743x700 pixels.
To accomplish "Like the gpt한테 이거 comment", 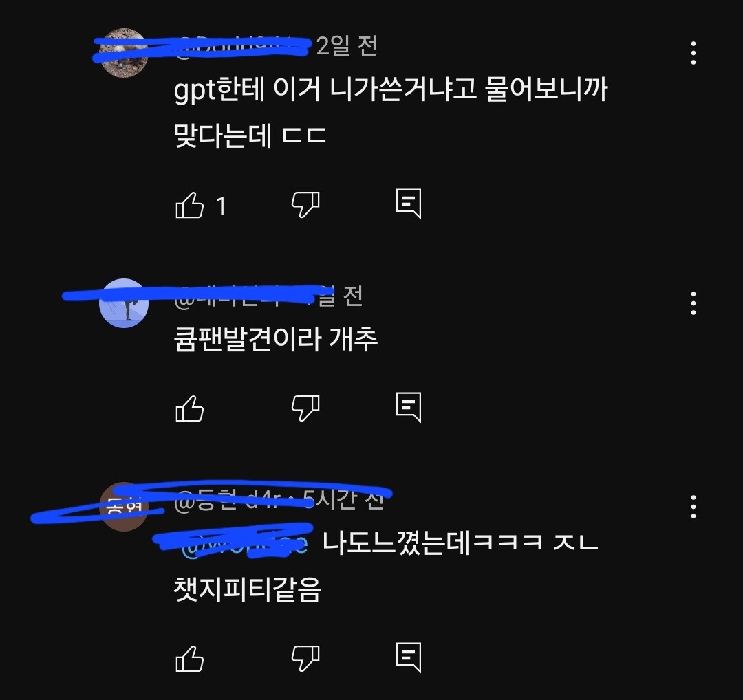I will (190, 205).
